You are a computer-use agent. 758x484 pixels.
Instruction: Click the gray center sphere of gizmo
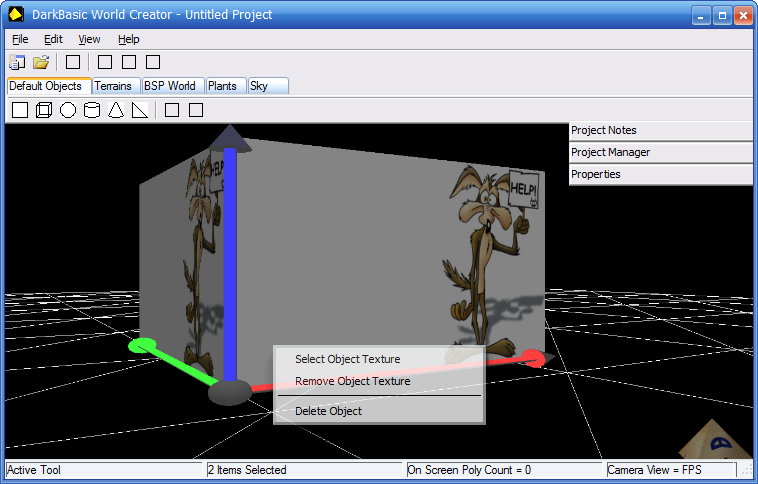230,392
